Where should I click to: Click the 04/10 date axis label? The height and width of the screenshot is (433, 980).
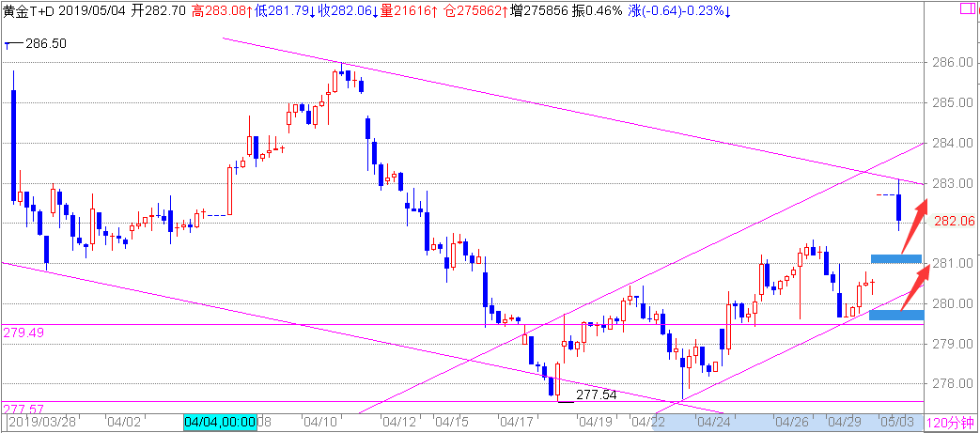(x=322, y=422)
